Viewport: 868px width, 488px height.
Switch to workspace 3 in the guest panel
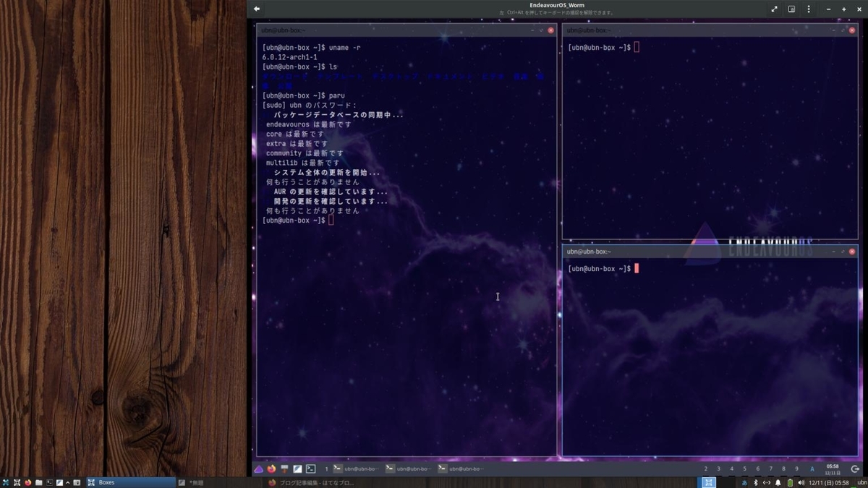click(x=719, y=468)
